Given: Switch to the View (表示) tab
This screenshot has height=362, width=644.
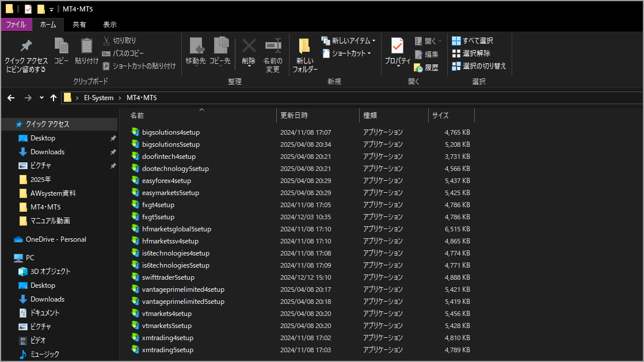Looking at the screenshot, I should [x=110, y=25].
